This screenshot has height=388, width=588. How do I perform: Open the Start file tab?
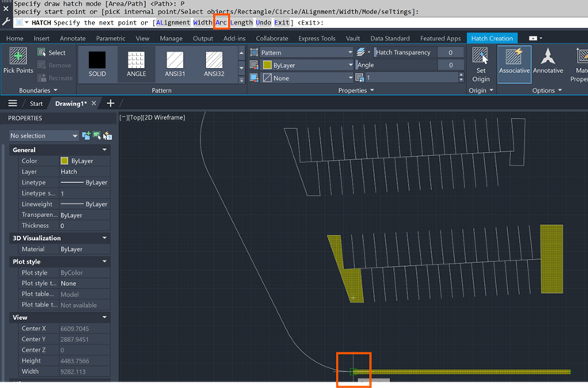(36, 103)
